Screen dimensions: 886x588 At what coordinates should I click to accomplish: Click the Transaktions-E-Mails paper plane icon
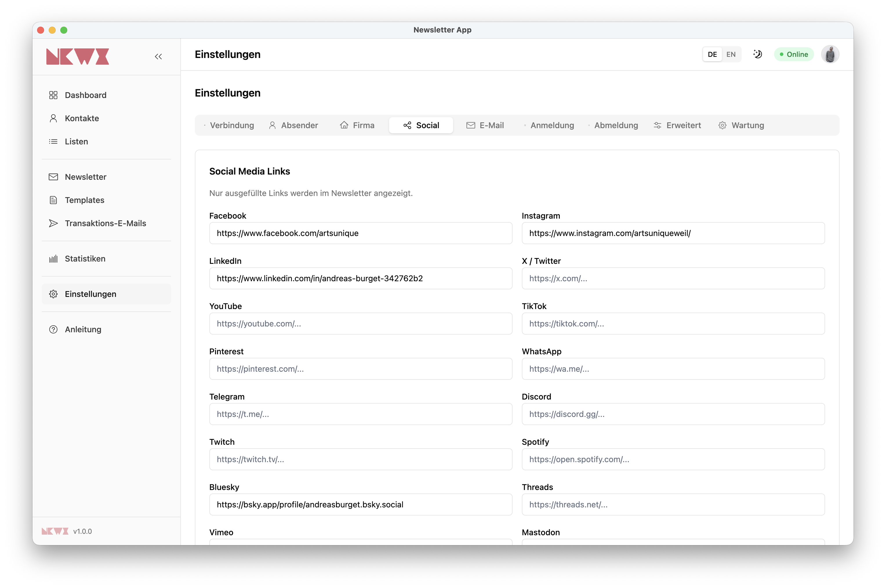(53, 224)
